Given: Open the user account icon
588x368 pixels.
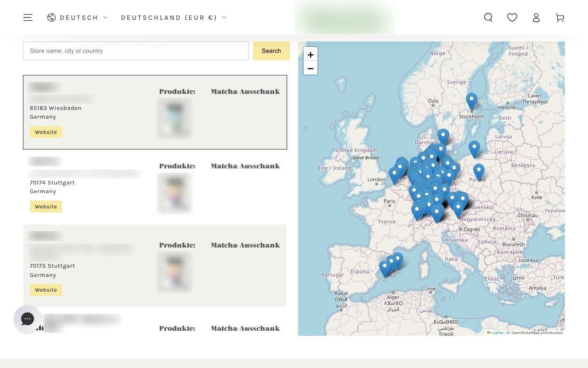Looking at the screenshot, I should tap(536, 17).
